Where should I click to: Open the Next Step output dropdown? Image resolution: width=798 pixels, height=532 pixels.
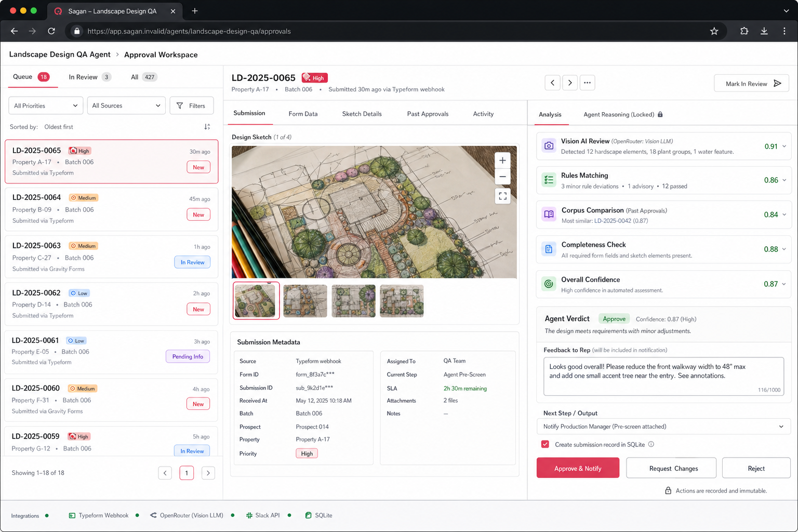[x=663, y=427]
